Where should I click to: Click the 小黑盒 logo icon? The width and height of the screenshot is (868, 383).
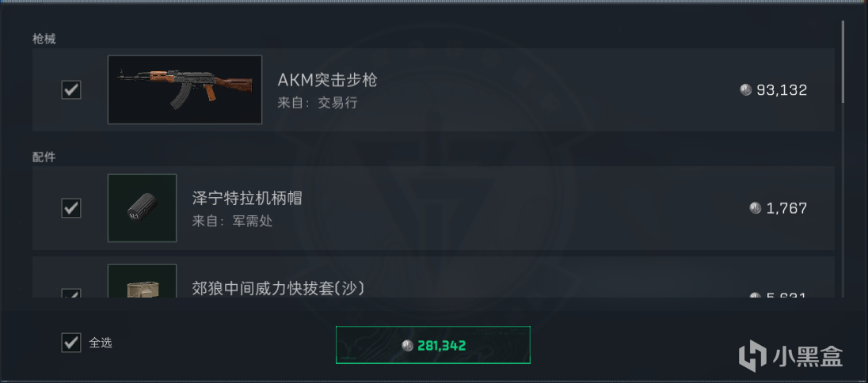[753, 356]
